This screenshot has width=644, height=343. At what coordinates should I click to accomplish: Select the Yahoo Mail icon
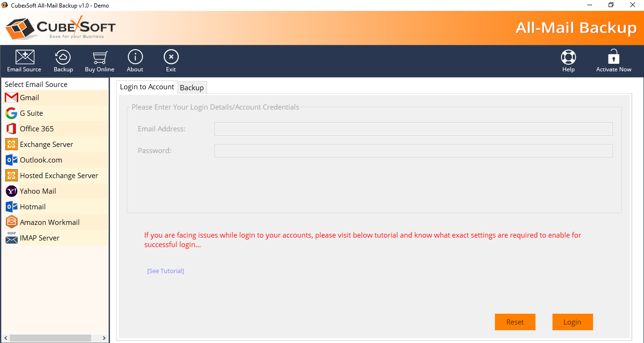[11, 191]
